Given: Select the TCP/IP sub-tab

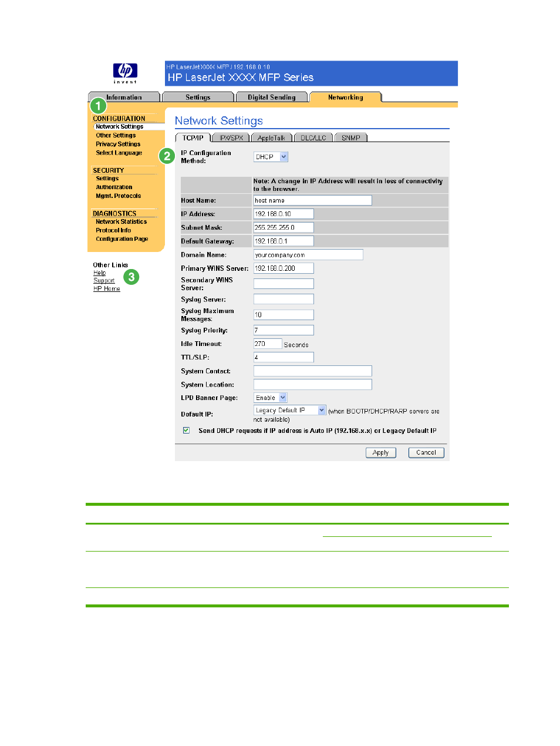Looking at the screenshot, I should click(193, 138).
